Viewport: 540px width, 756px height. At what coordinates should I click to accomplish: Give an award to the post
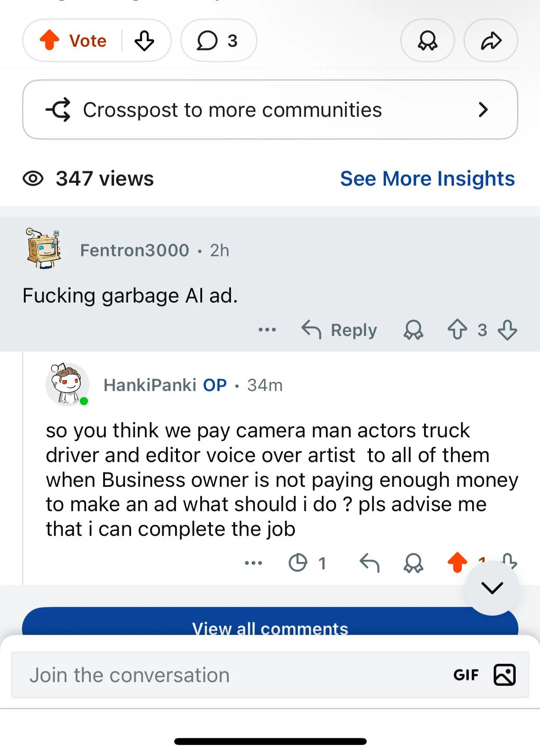point(427,40)
